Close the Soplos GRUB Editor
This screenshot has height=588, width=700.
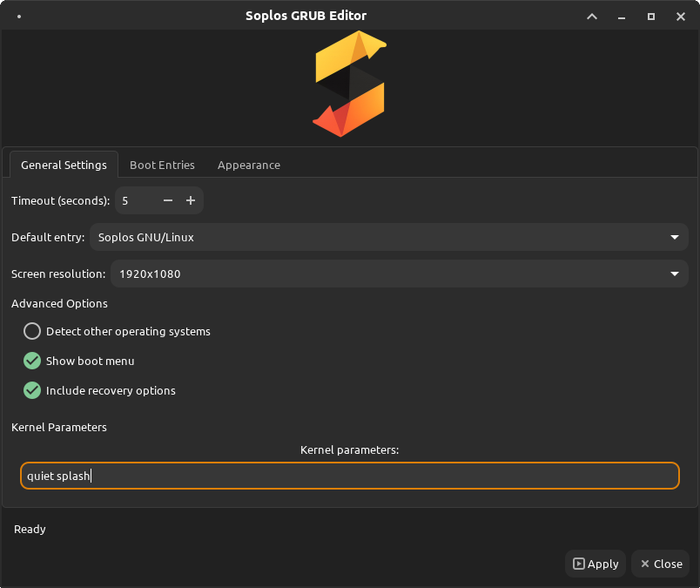[x=660, y=564]
